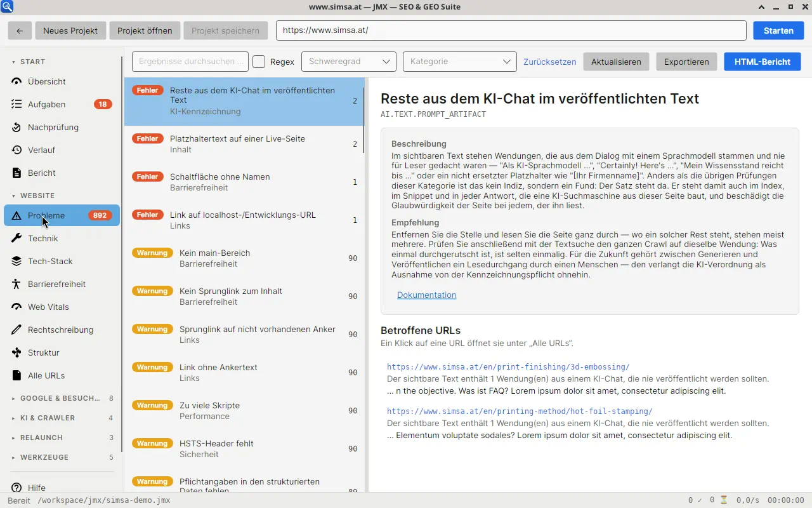Image resolution: width=812 pixels, height=508 pixels.
Task: Click the Rechtschreibung pencil icon
Action: [16, 330]
